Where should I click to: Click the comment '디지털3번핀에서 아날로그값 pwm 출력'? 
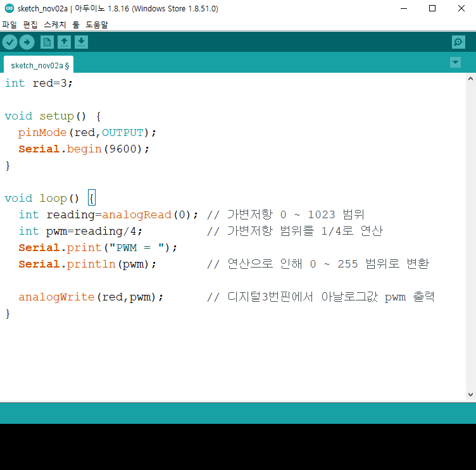331,297
